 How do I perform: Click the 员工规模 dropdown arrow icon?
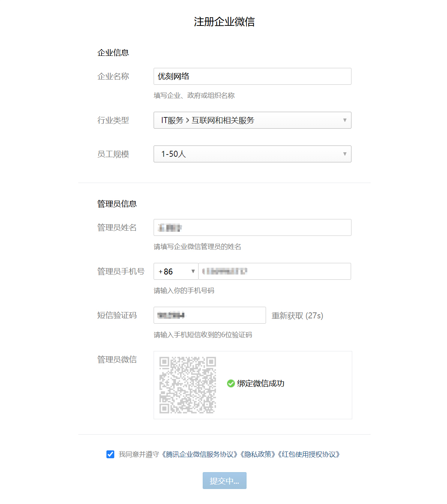pos(345,154)
